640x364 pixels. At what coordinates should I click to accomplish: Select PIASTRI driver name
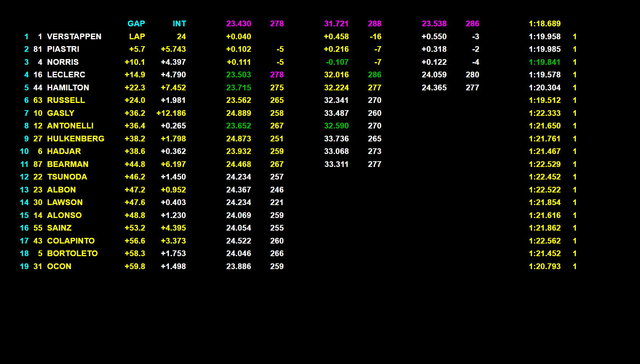[x=63, y=49]
